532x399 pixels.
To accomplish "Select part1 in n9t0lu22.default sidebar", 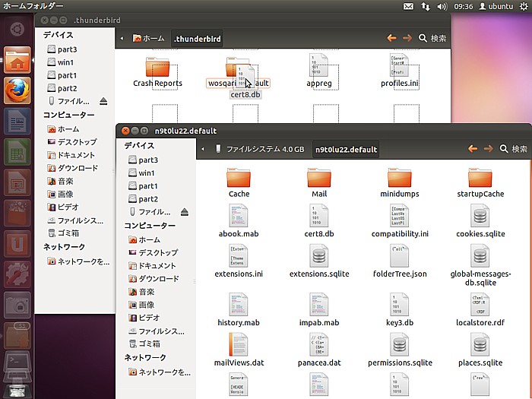I will (143, 186).
